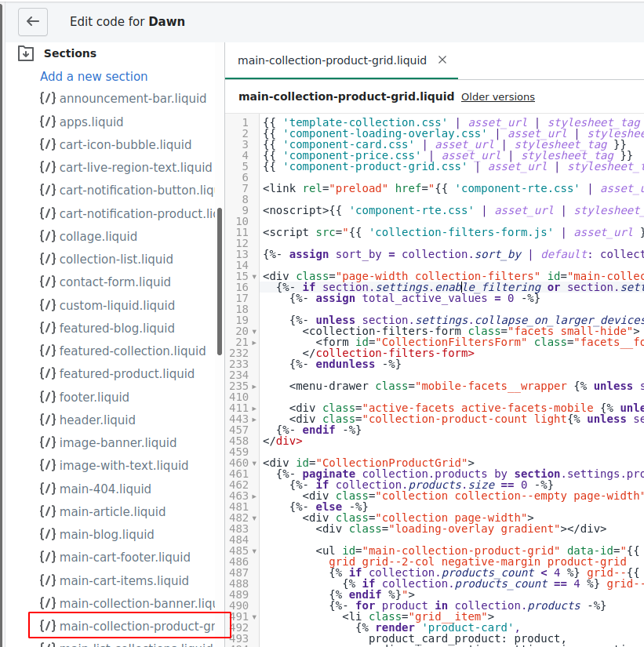644x647 pixels.
Task: Click the liquid file icon beside announcement-bar.liquid
Action: click(x=48, y=99)
